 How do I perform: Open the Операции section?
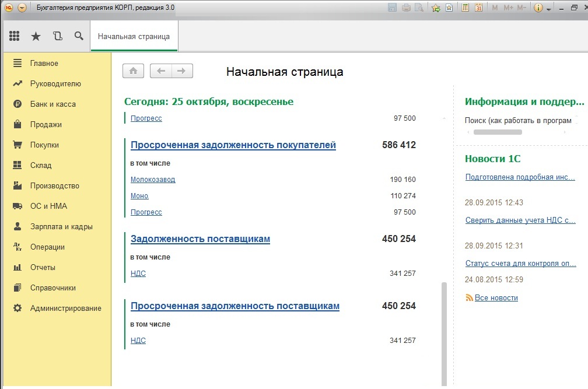pyautogui.click(x=47, y=247)
